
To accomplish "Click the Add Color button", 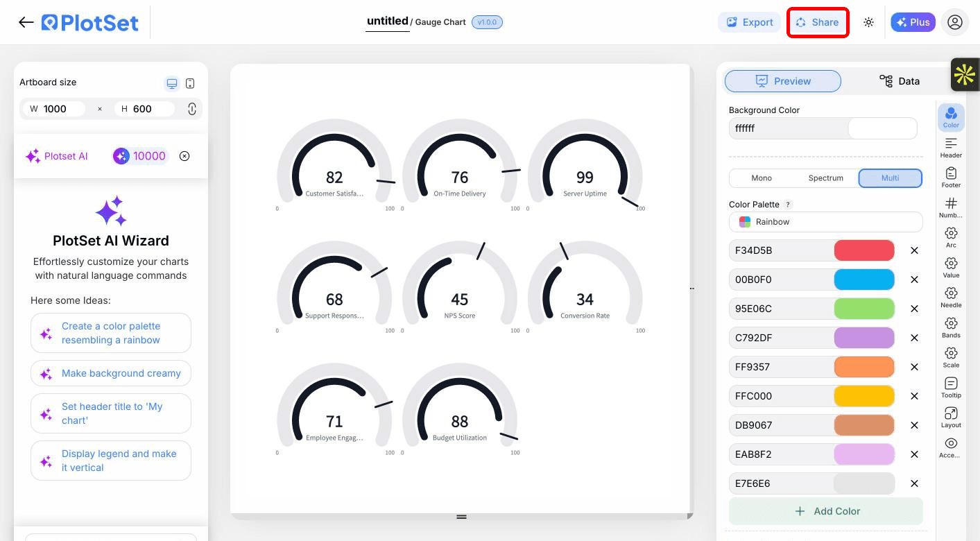I will pyautogui.click(x=826, y=511).
